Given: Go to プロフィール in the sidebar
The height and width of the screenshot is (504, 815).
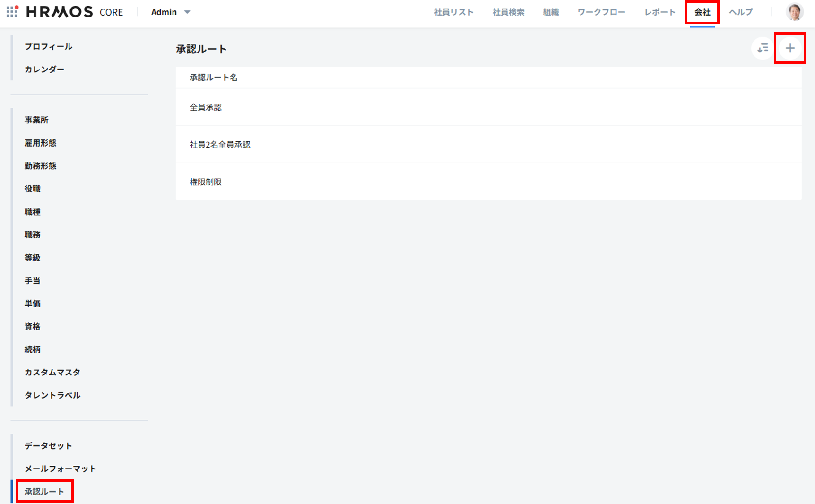Looking at the screenshot, I should (48, 46).
